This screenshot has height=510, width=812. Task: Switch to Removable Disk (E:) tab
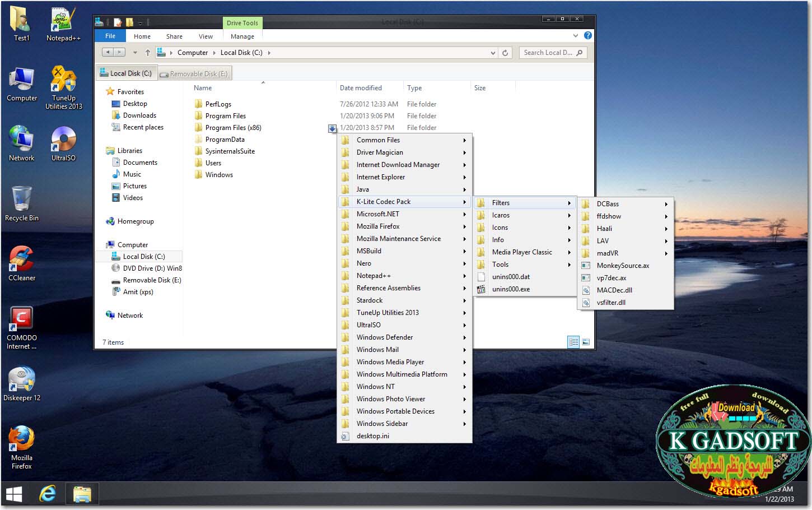pyautogui.click(x=194, y=74)
